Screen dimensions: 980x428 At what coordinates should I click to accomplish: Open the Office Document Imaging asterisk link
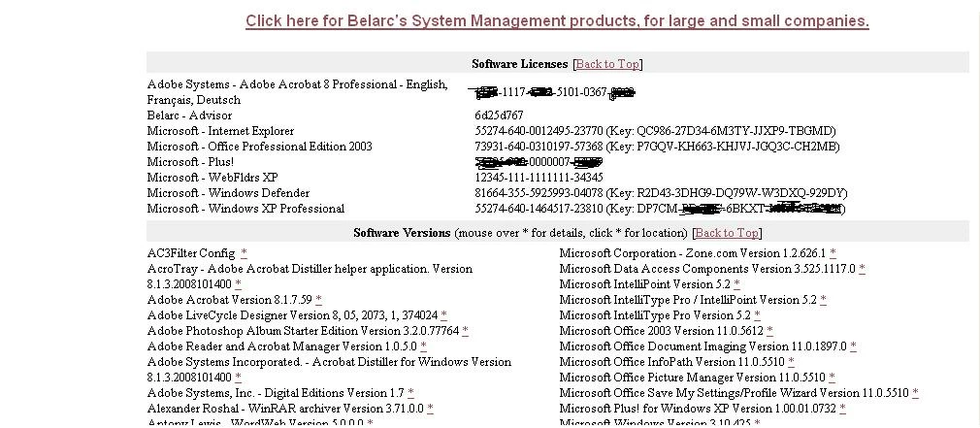coord(853,346)
